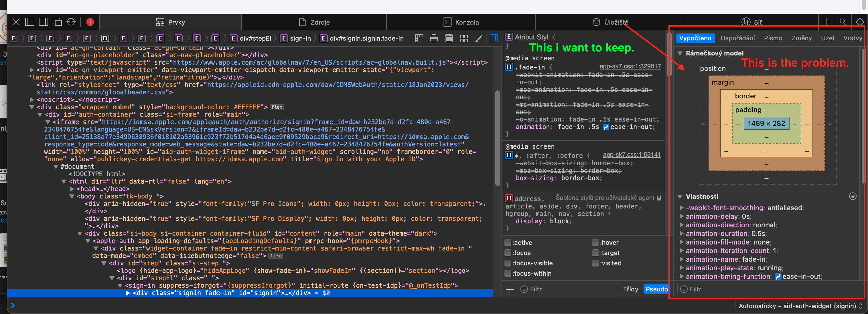Toggle the rulers icon in the DOM toolbar
The width and height of the screenshot is (868, 314).
point(419,38)
